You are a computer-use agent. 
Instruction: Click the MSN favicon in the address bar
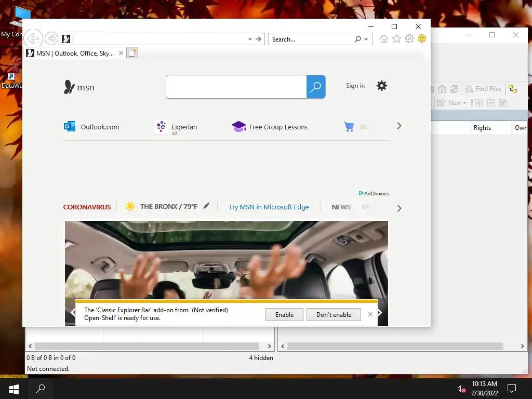click(x=66, y=39)
